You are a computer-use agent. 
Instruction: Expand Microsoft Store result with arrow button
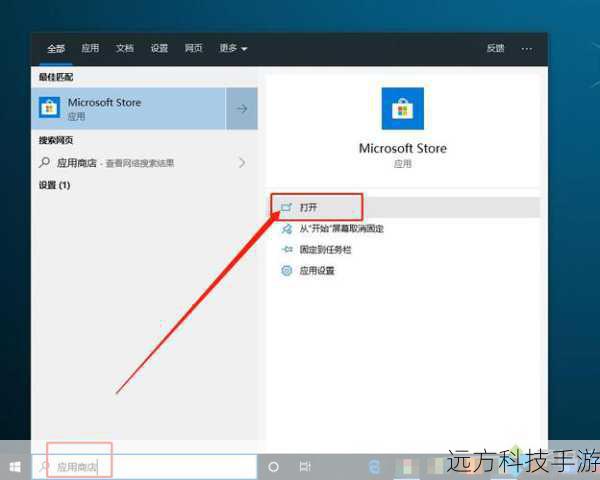(x=242, y=108)
